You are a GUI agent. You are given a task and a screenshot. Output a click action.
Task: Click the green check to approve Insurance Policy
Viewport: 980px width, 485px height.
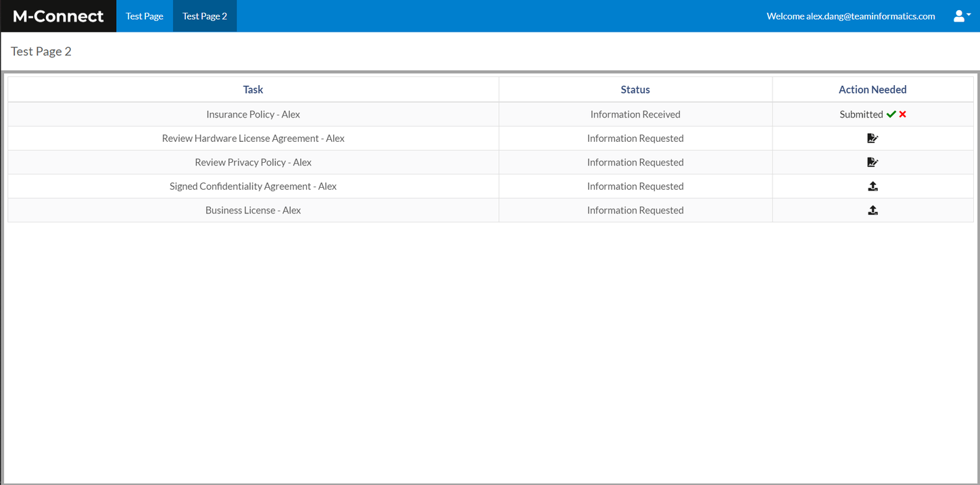pyautogui.click(x=891, y=114)
